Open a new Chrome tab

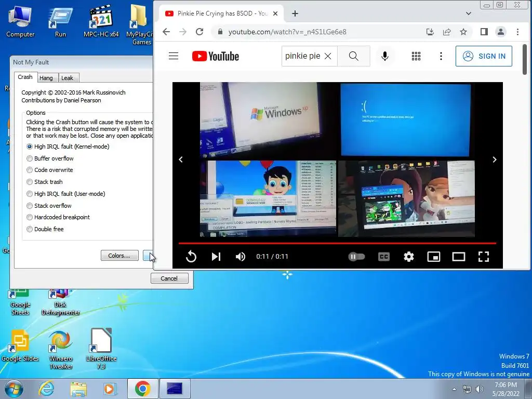click(x=295, y=14)
